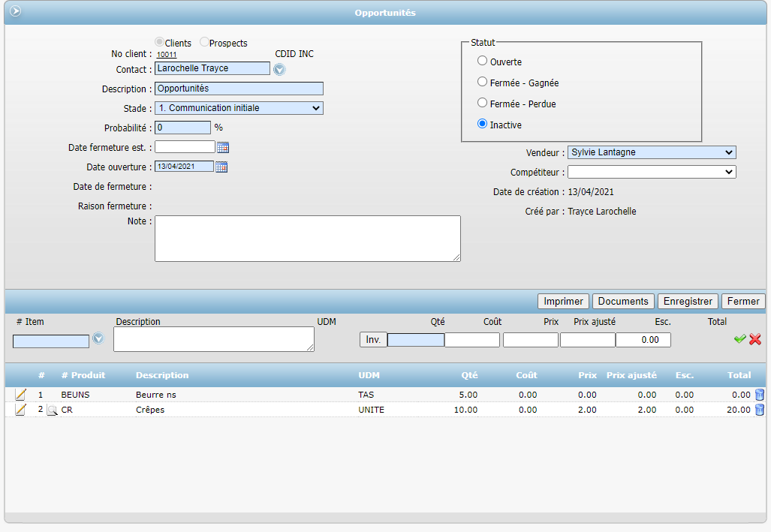Viewport: 771px width, 532px height.
Task: Open the item lookup arrow beside # Item field
Action: tap(98, 338)
